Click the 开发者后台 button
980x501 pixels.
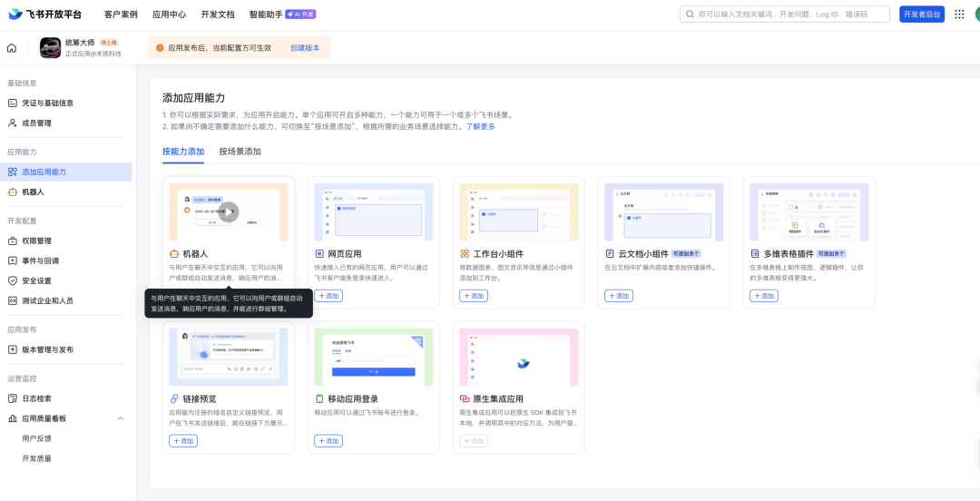(x=922, y=15)
